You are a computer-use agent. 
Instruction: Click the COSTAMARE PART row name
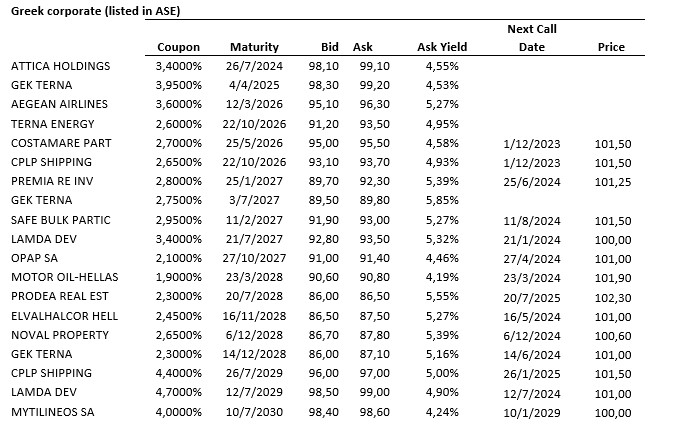(x=56, y=143)
